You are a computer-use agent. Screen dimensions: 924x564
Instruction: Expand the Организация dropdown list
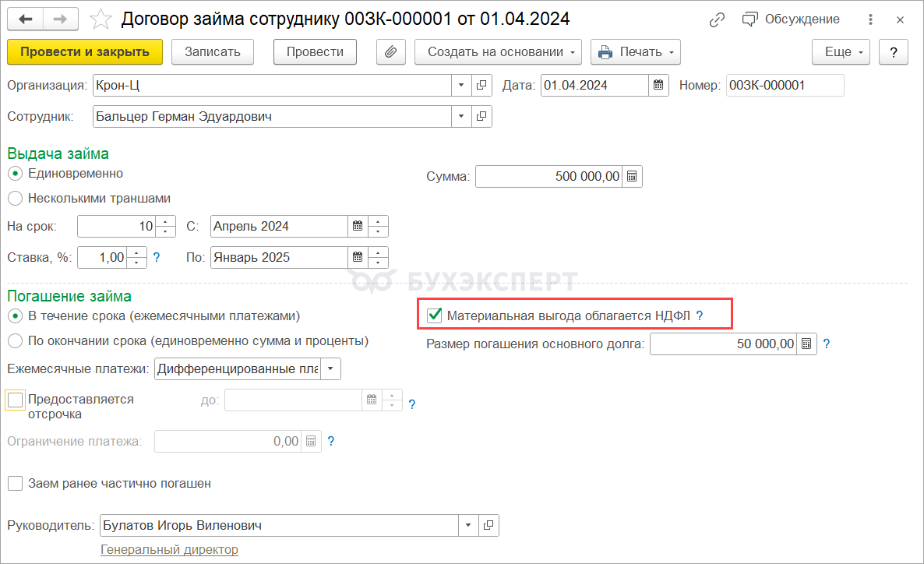point(461,86)
